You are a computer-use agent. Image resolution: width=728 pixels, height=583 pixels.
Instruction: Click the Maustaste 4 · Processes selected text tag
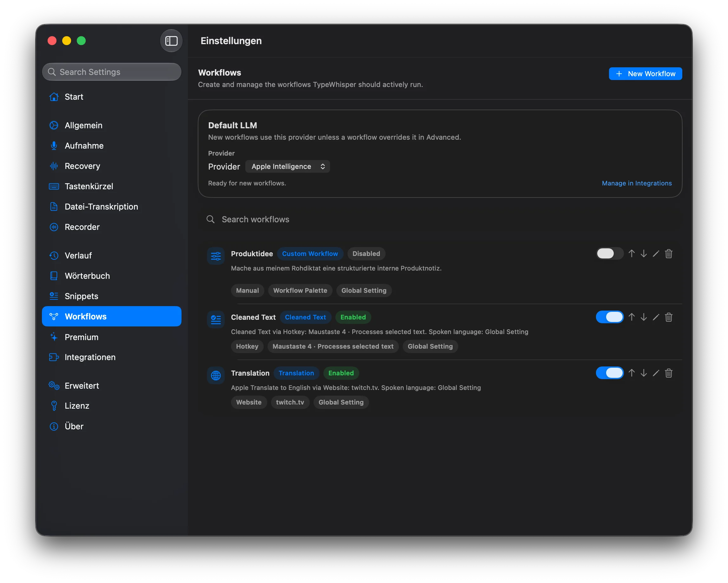[333, 346]
